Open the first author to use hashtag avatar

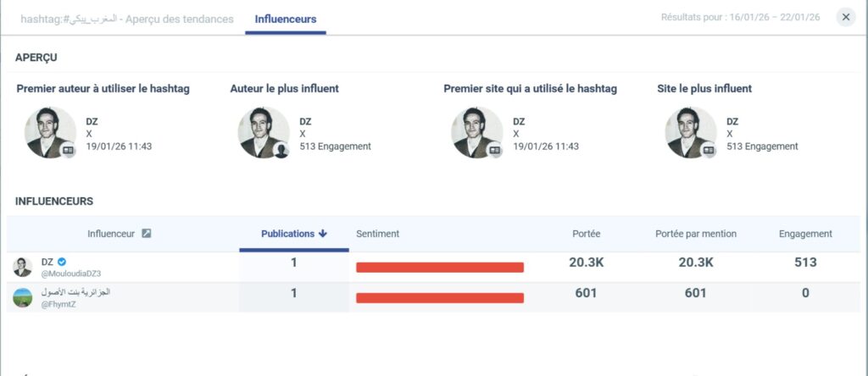[50, 133]
